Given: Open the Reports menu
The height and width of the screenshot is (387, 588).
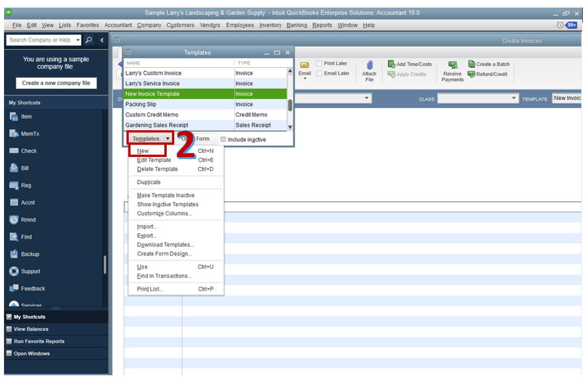Looking at the screenshot, I should click(322, 25).
